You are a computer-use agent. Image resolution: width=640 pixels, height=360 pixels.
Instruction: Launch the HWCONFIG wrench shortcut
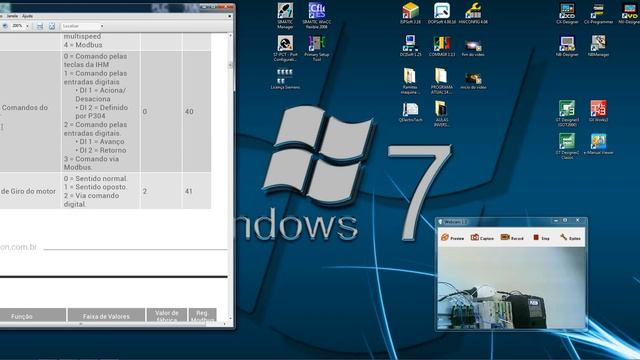coord(473,13)
